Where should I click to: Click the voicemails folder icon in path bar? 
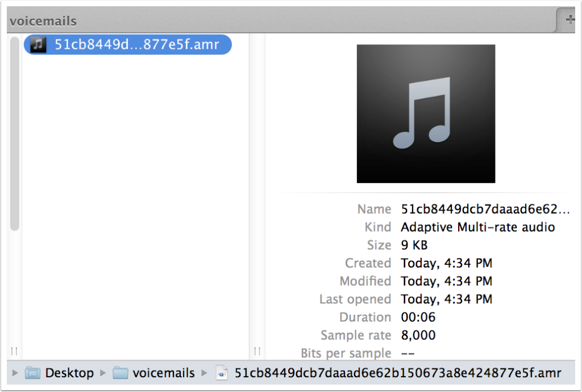tap(120, 373)
